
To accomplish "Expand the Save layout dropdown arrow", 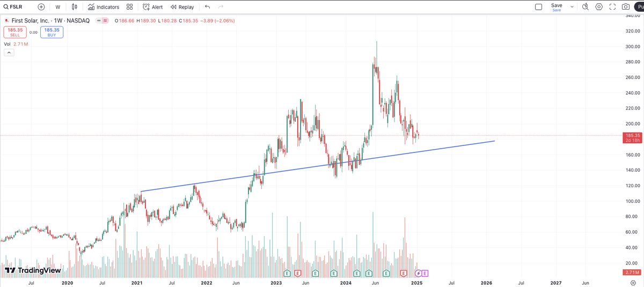I will pos(572,7).
